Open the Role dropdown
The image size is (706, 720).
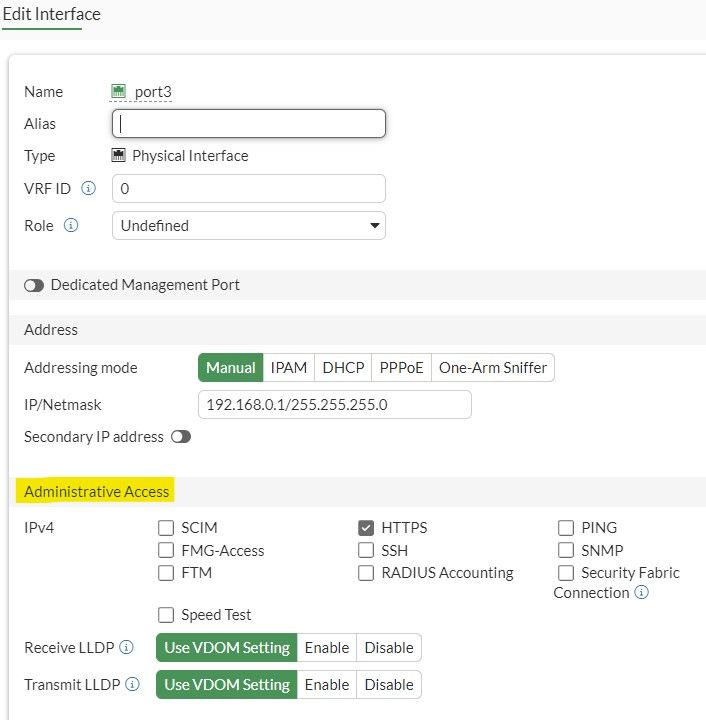249,226
